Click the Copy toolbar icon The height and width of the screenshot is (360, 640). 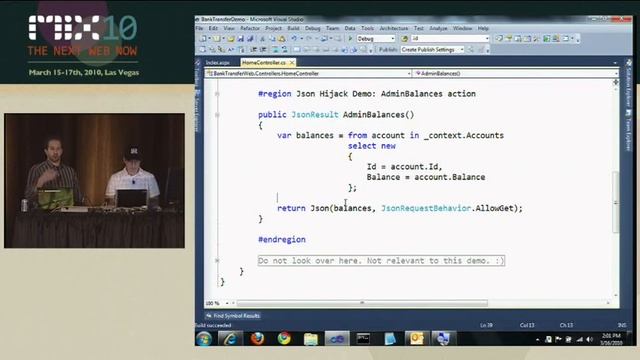click(x=272, y=38)
